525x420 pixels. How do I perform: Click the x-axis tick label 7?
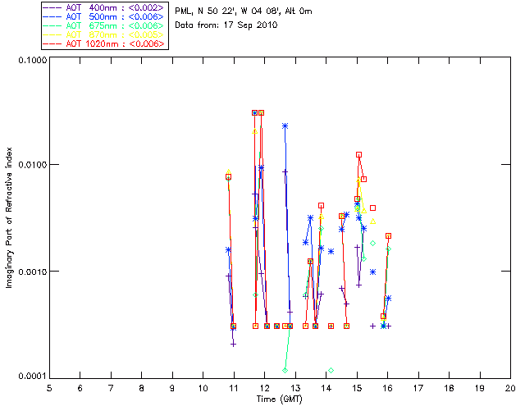[x=111, y=388]
